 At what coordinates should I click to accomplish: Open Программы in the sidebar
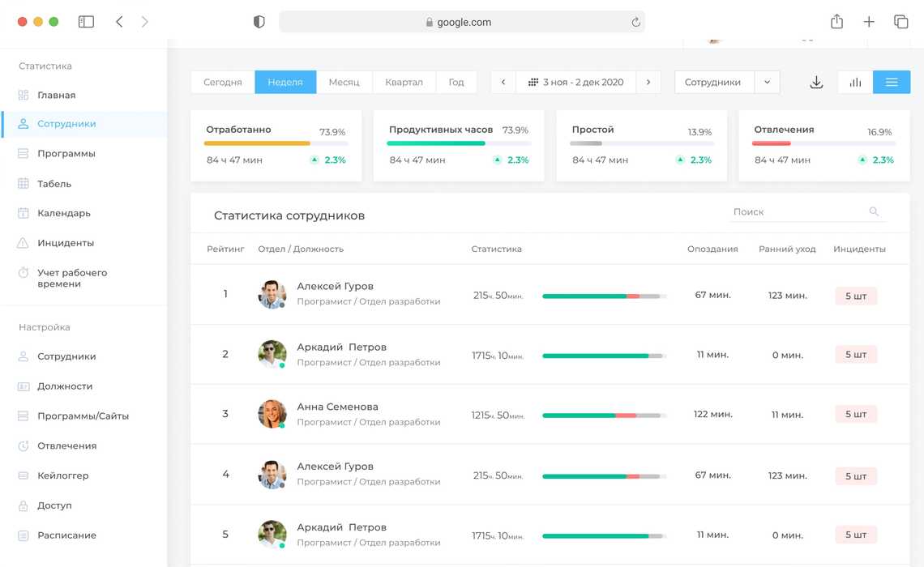coord(66,153)
